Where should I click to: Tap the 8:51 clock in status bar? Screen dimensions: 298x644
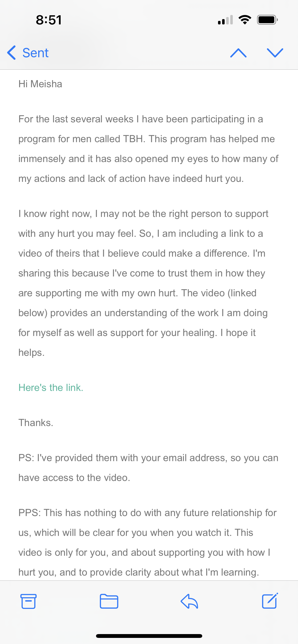(49, 20)
